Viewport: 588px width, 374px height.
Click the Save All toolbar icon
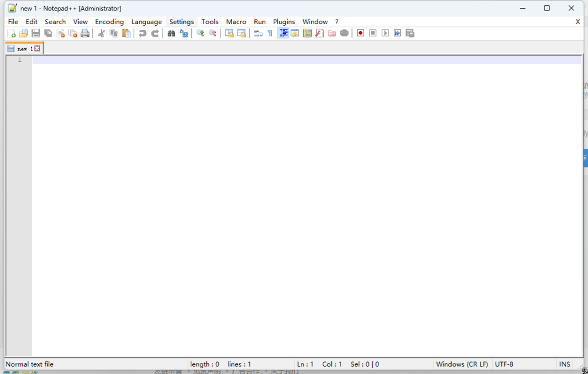point(48,33)
